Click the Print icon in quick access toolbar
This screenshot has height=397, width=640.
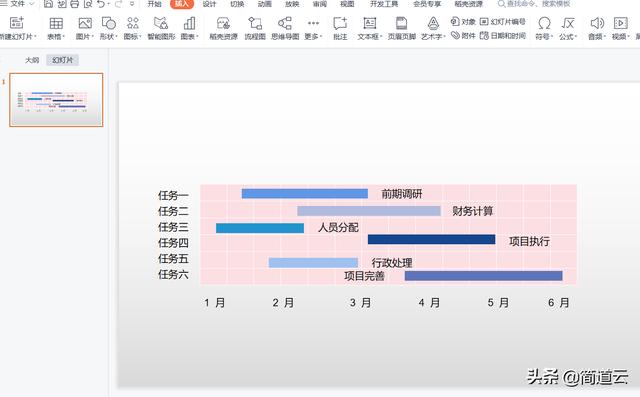75,4
